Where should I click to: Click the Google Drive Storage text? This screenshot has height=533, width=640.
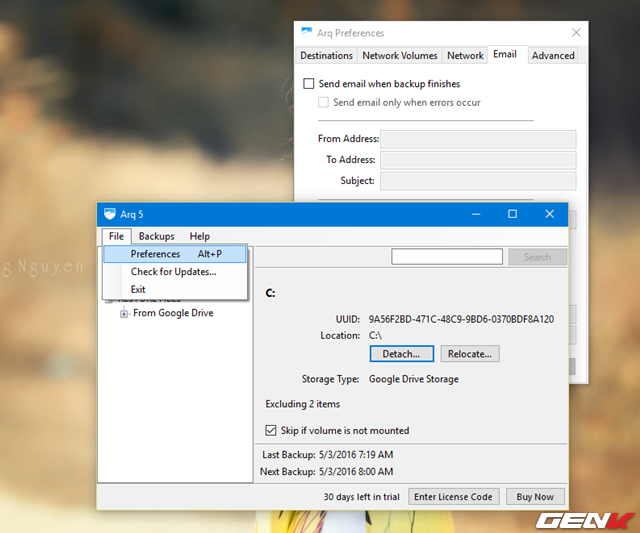coord(413,379)
